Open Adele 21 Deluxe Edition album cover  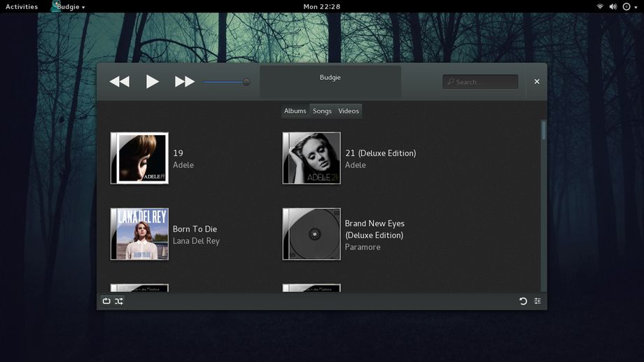tap(311, 158)
